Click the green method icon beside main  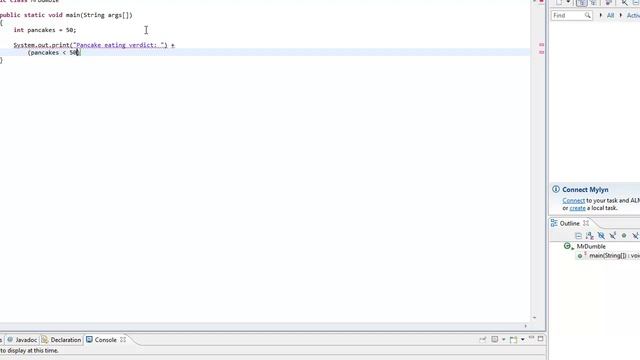[x=581, y=256]
